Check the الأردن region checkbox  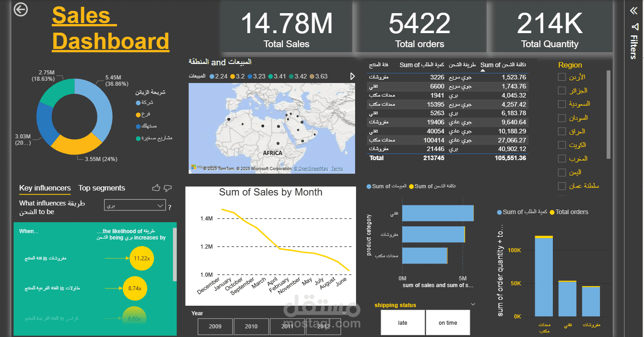[x=561, y=77]
